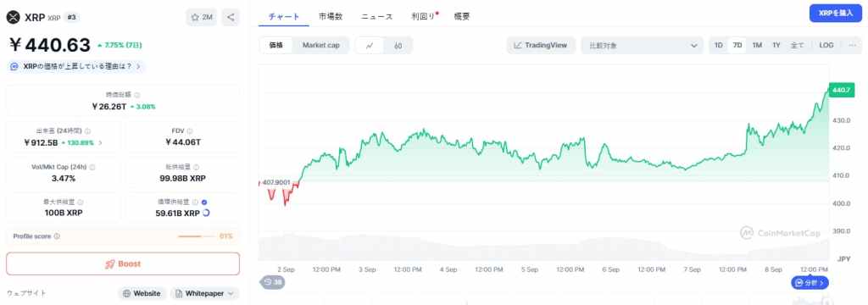Viewport: 868px width, 305px height.
Task: Set chart range to 1M
Action: [757, 46]
